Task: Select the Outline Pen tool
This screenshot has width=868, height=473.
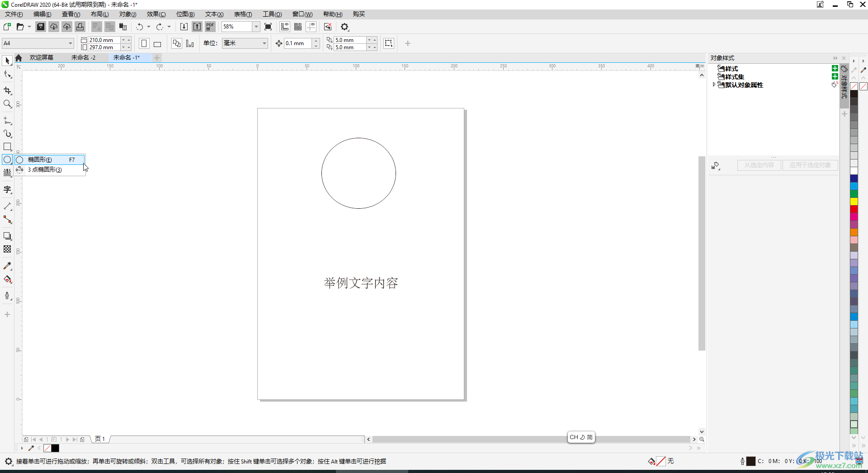Action: pyautogui.click(x=7, y=296)
